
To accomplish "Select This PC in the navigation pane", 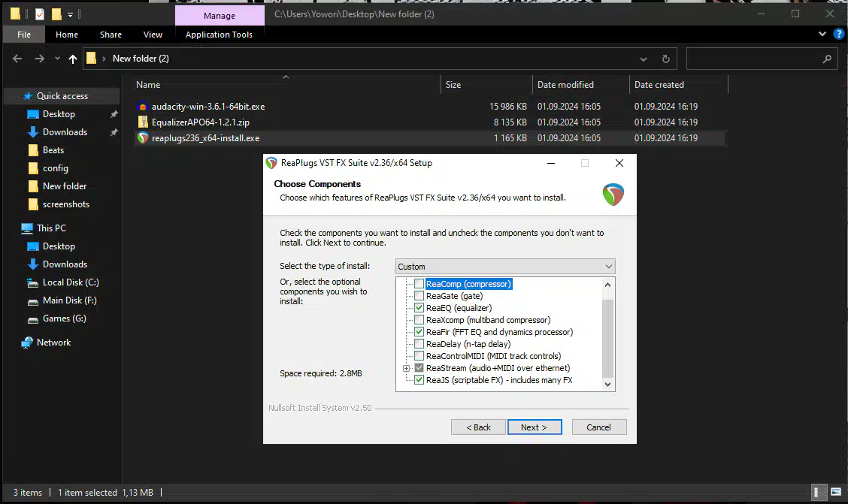I will 51,228.
